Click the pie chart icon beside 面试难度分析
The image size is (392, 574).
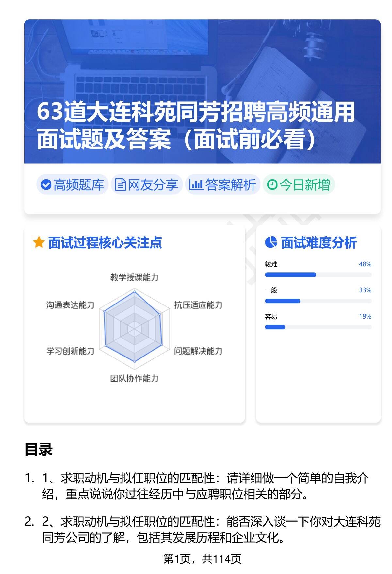(x=271, y=243)
